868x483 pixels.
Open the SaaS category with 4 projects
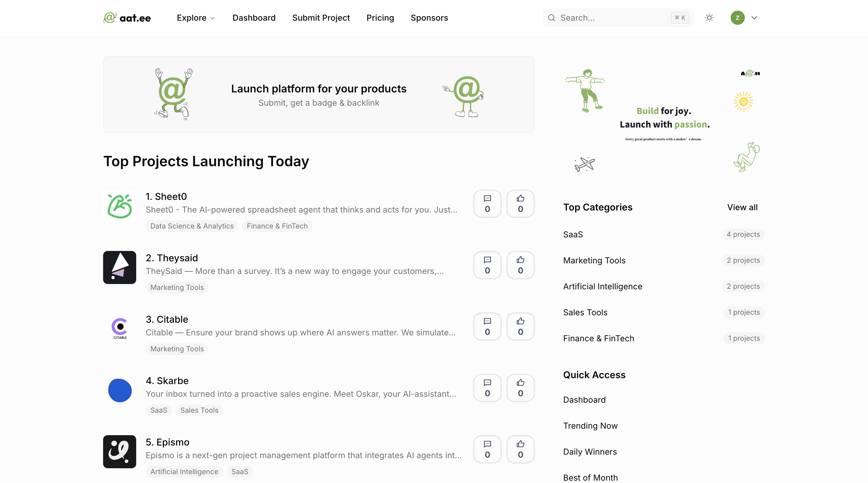coord(573,234)
